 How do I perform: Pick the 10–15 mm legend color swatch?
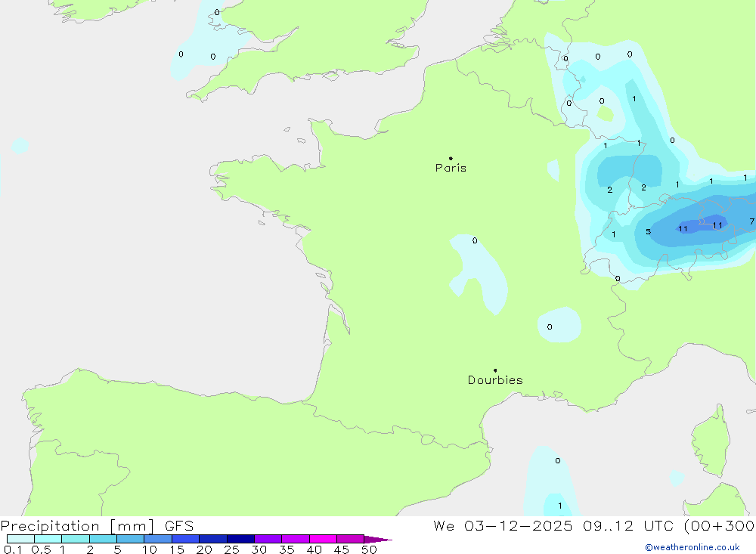[158, 539]
